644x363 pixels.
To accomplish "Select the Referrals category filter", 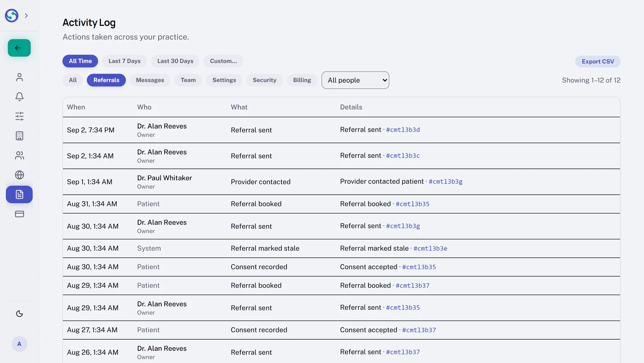I will (106, 80).
